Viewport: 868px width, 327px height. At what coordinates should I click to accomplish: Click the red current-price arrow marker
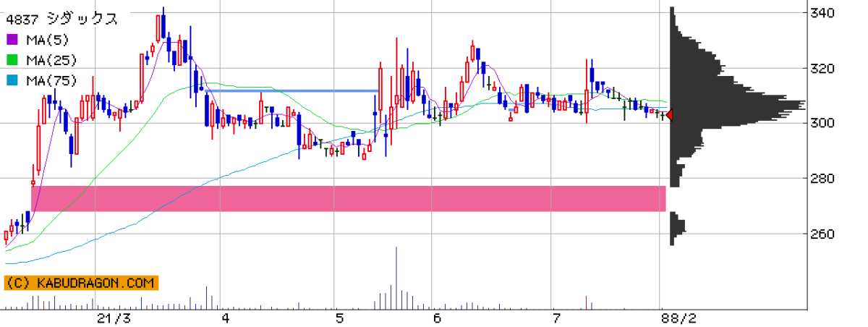point(670,115)
